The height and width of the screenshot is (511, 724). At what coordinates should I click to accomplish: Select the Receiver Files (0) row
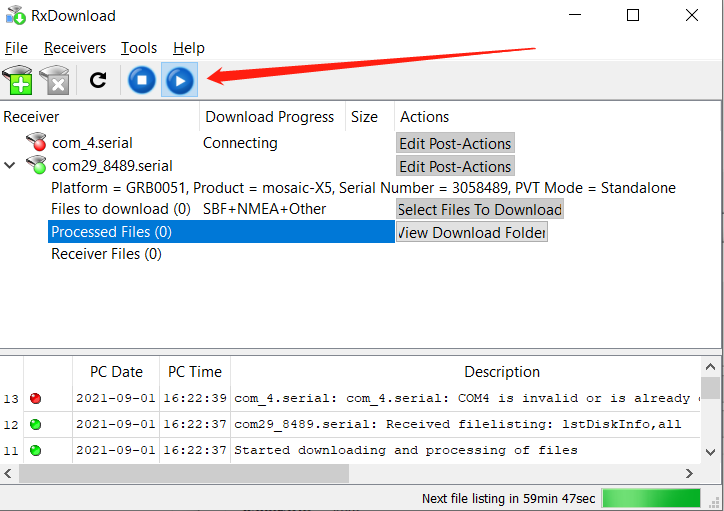[106, 254]
